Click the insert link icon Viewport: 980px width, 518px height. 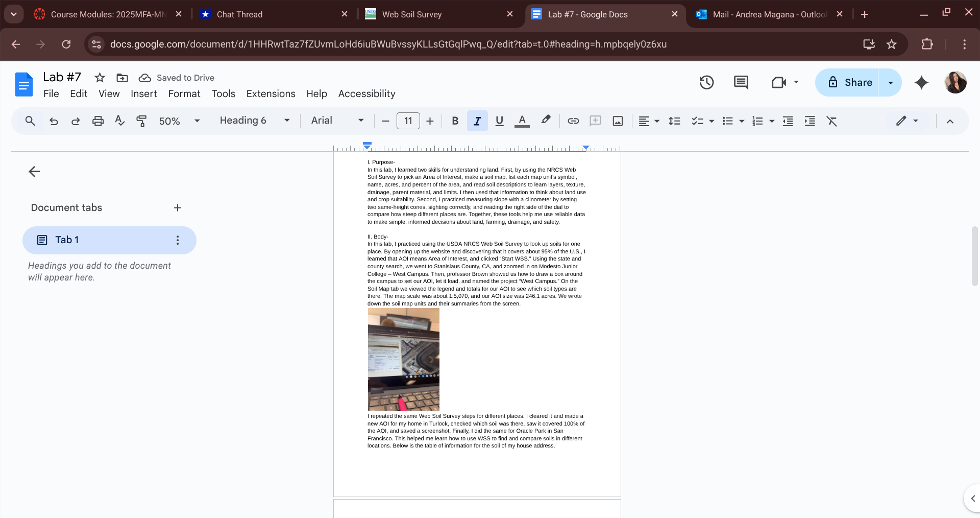[x=573, y=121]
